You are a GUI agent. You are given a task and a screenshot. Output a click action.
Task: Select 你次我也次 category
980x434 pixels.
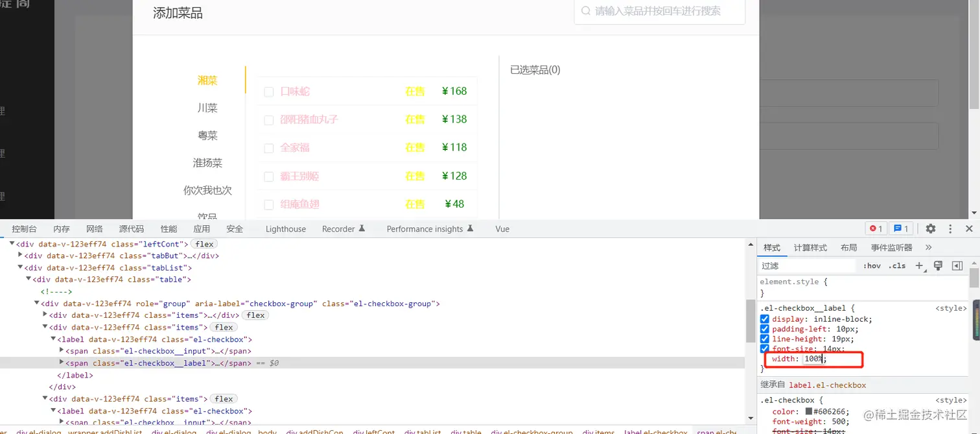coord(207,190)
